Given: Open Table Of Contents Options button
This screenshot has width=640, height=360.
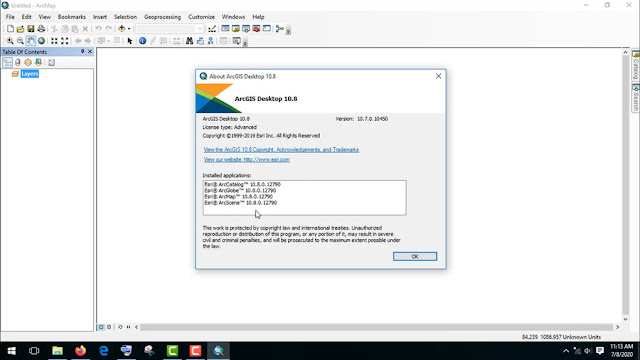Looking at the screenshot, I should pos(51,62).
